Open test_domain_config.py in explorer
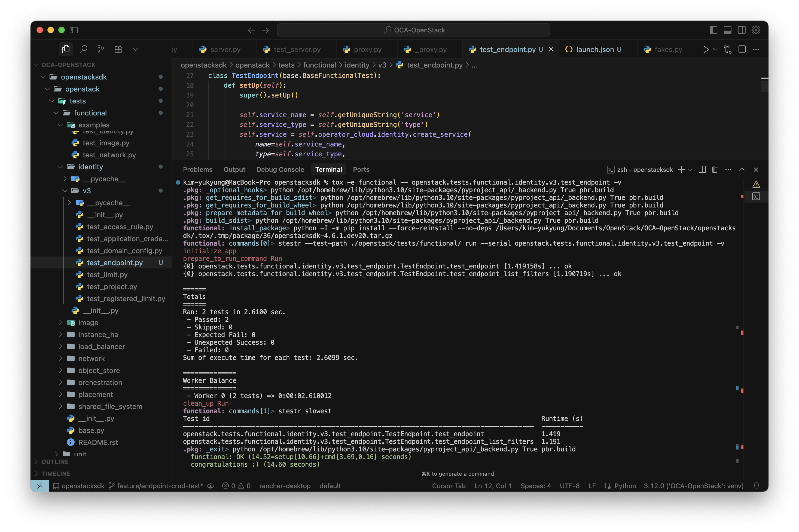 pyautogui.click(x=124, y=250)
